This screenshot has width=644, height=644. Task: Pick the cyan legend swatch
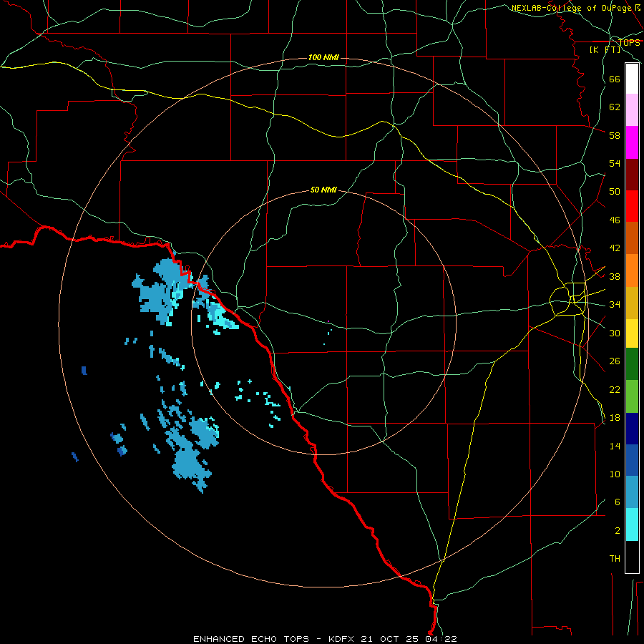632,525
